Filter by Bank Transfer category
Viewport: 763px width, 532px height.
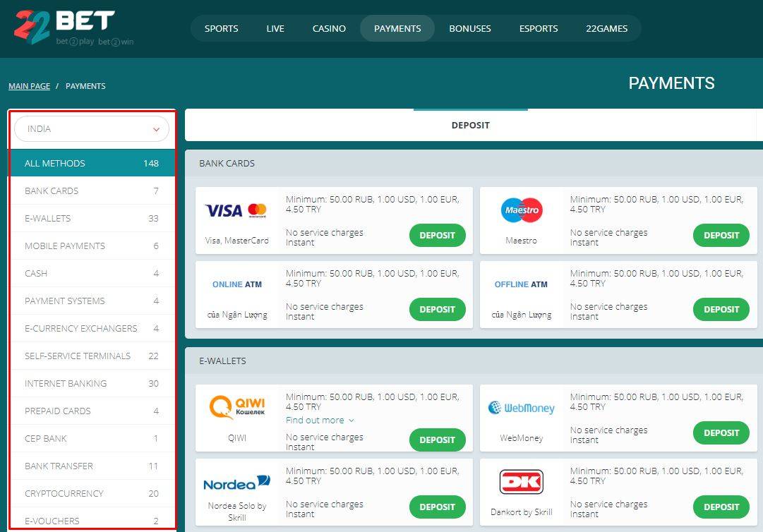pyautogui.click(x=92, y=466)
